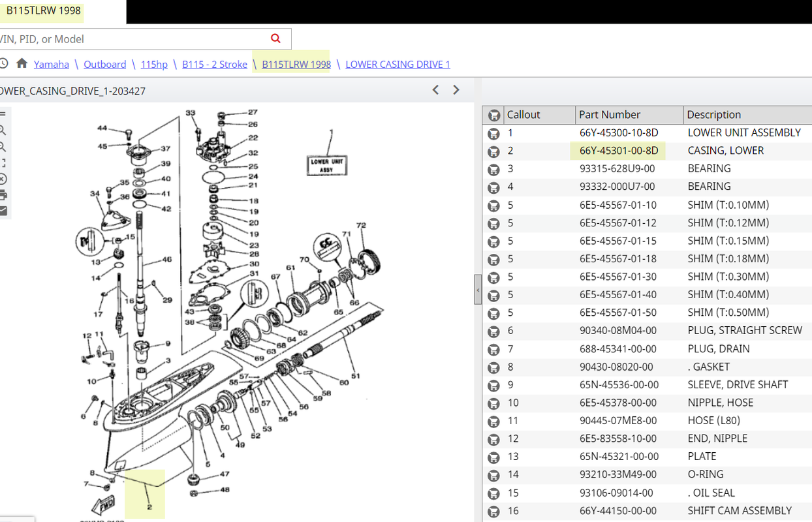Viewport: 812px width, 522px height.
Task: Add LOWER UNIT ASSEMBLY to cart
Action: [x=494, y=133]
